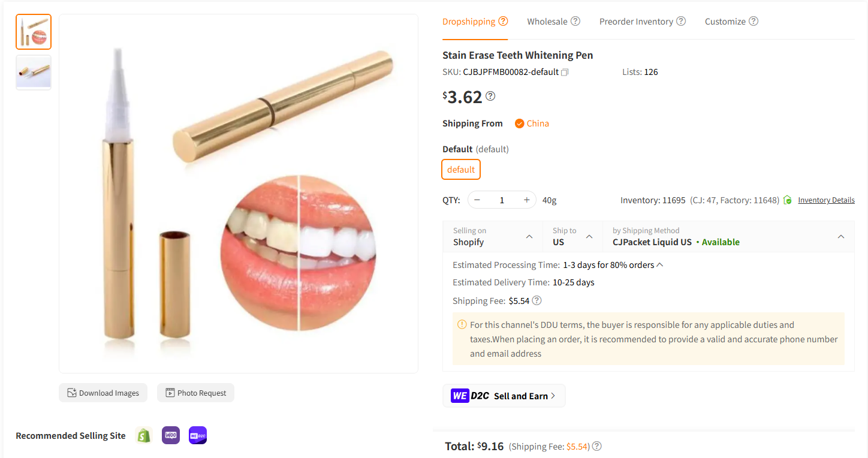Open the Inventory Details link

click(826, 200)
